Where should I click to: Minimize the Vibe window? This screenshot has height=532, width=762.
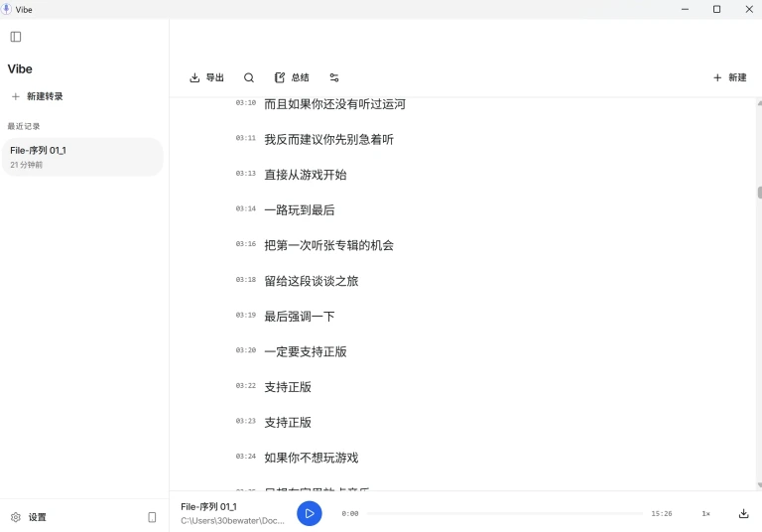685,9
